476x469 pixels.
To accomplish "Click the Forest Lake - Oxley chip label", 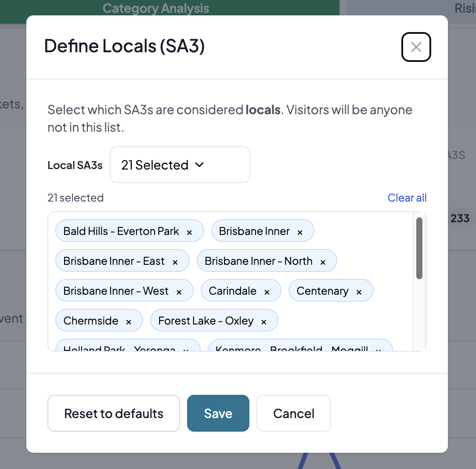I will 206,321.
